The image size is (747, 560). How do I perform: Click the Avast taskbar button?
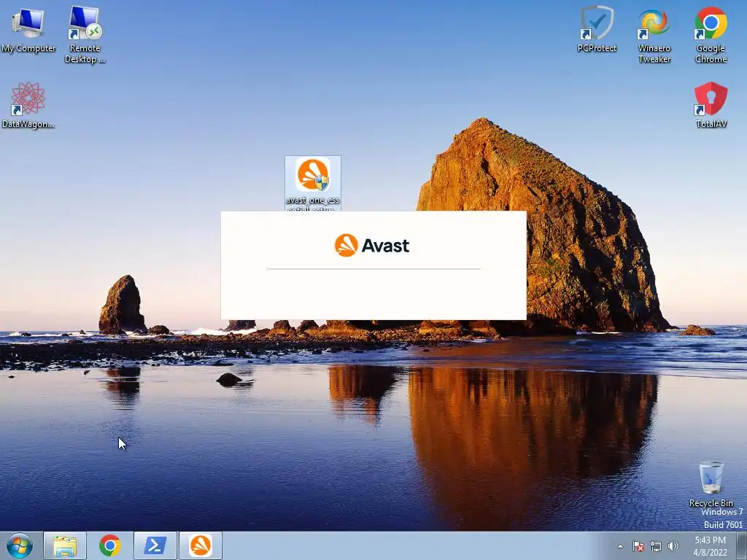[x=201, y=545]
